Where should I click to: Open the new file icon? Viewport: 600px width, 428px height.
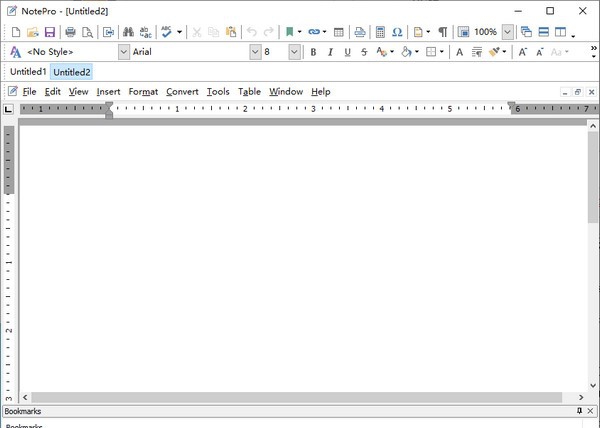pos(15,32)
